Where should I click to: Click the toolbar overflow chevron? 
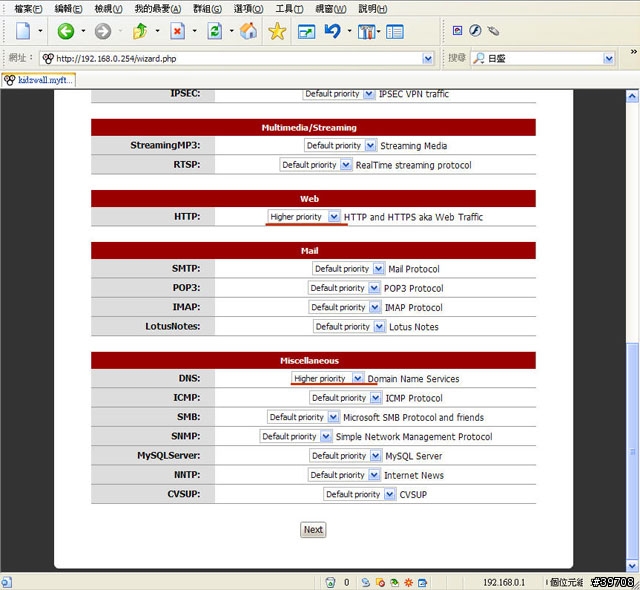633,51
